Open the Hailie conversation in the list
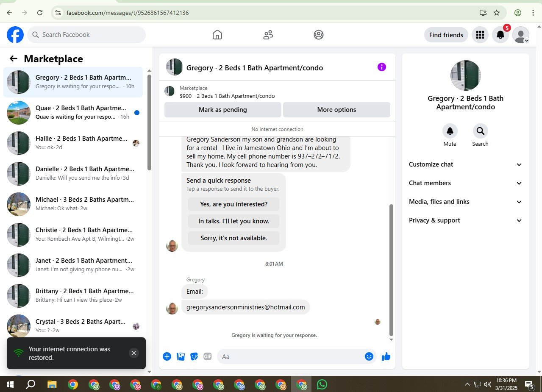This screenshot has width=542, height=392. tap(73, 143)
